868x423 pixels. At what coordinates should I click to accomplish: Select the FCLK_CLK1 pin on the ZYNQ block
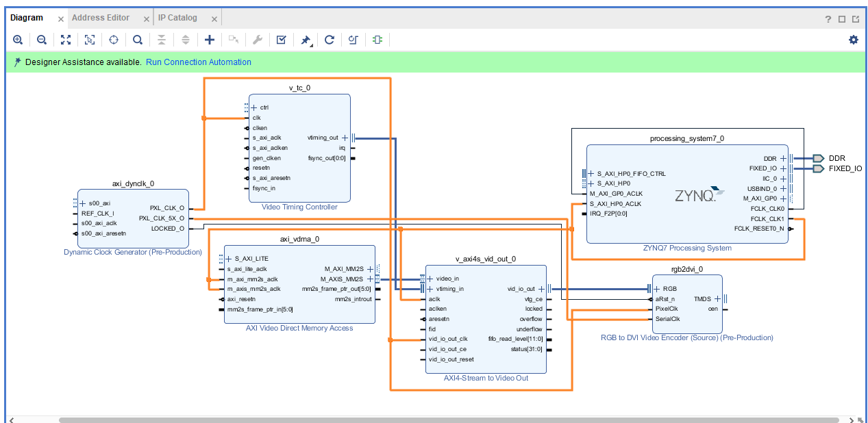click(x=767, y=219)
